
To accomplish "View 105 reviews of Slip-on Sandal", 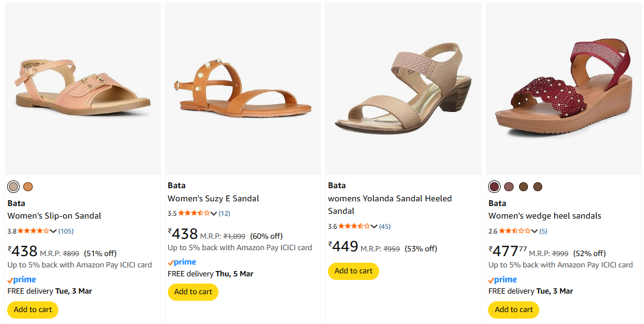I will [x=66, y=231].
